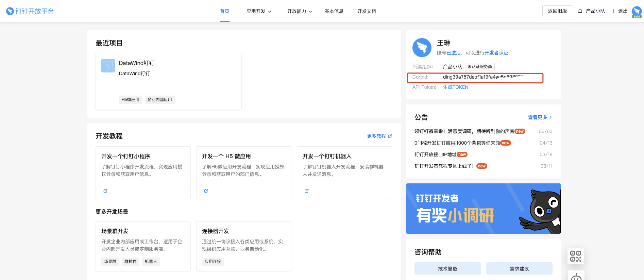This screenshot has height=280, width=644.
Task: Click 退出 to log out
Action: point(623,11)
